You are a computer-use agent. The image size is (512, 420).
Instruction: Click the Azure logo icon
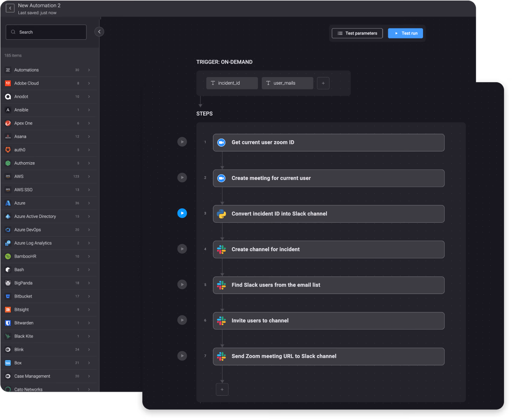click(x=8, y=203)
